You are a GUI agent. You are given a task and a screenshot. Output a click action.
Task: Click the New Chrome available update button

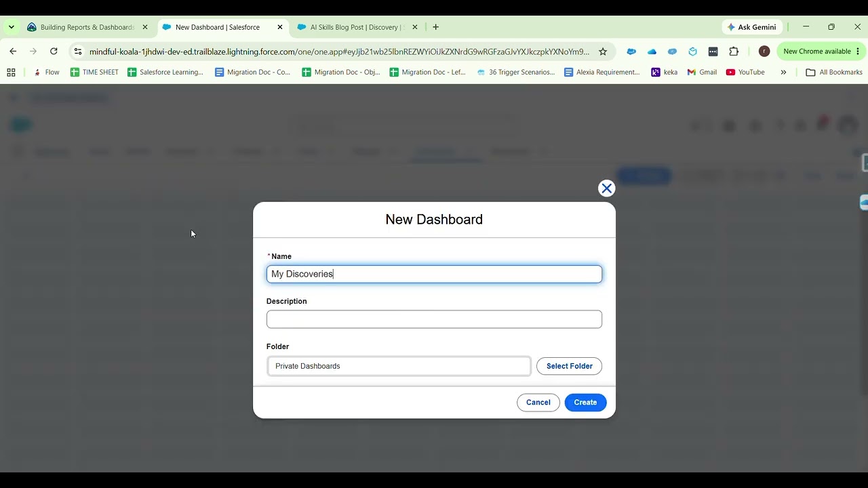816,52
